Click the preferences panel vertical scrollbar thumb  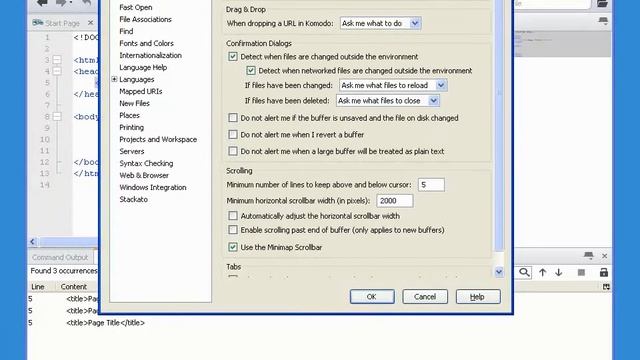(499, 125)
